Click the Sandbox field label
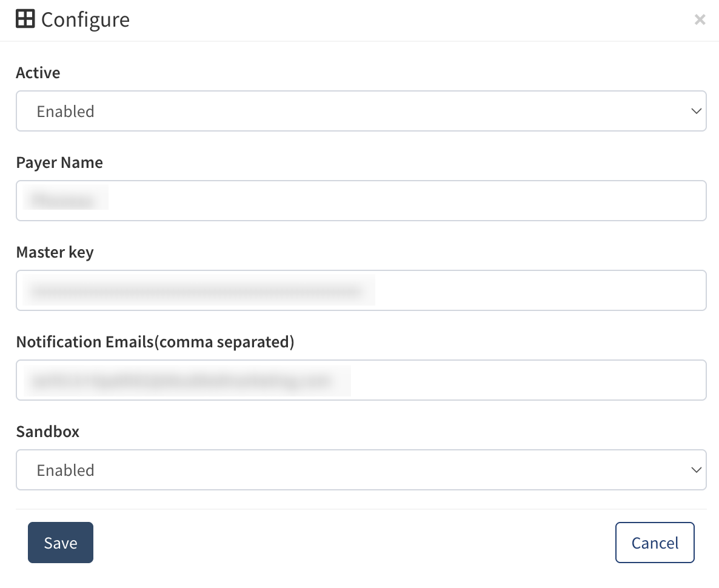 (47, 431)
